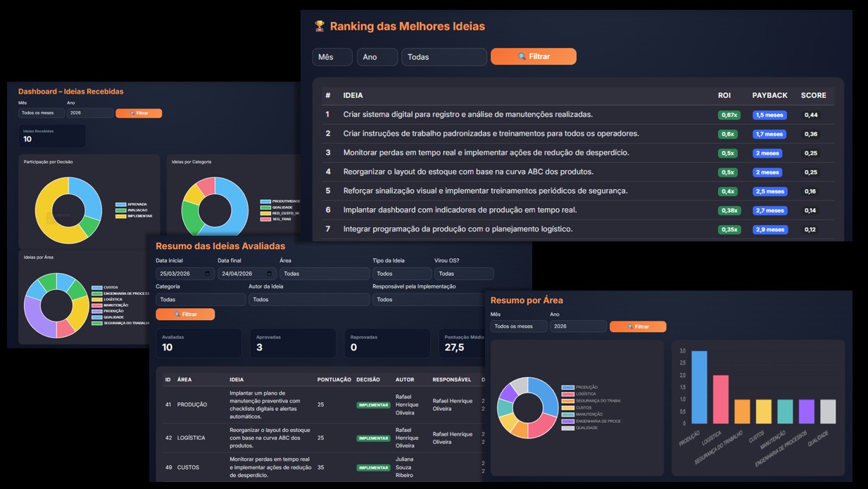Screen dimensions: 868x489
Task: Click the PONTUAÇÃO column header
Action: click(x=334, y=379)
